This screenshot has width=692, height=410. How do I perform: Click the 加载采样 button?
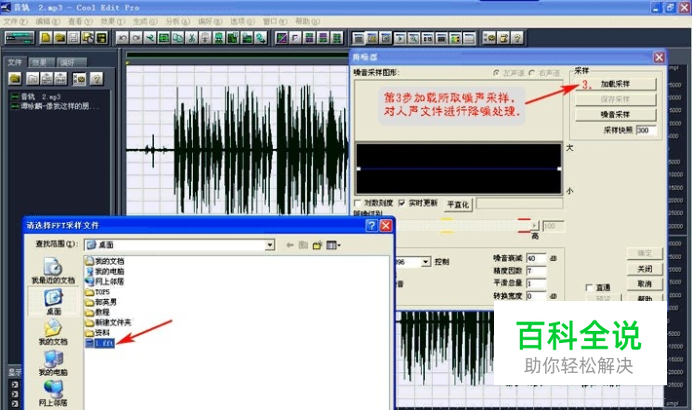616,84
